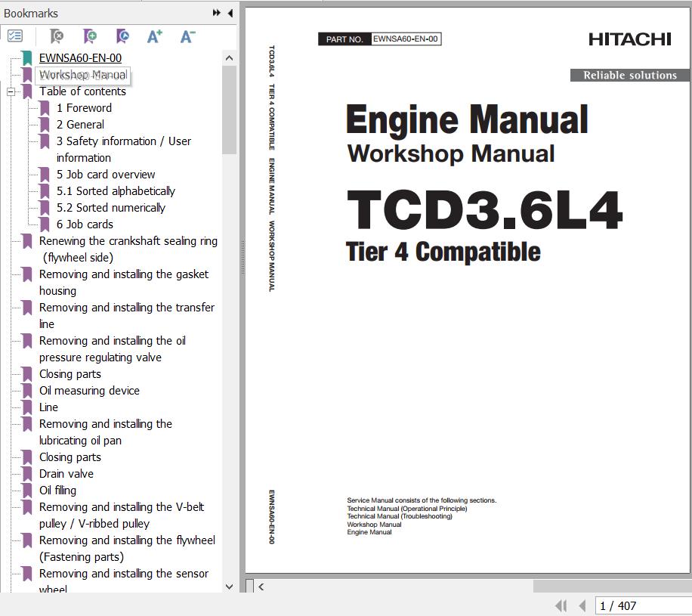
Task: Expand all bookmarks with the double-arrow icon
Action: click(x=216, y=13)
